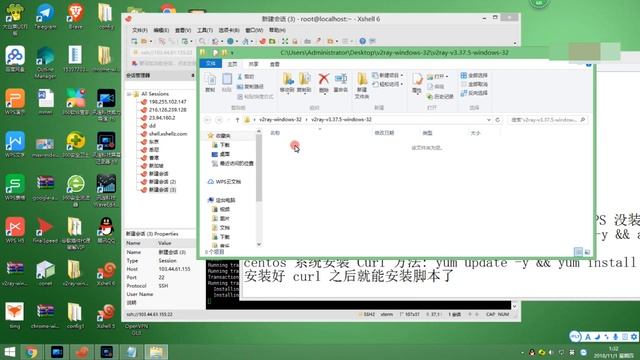640x360 pixels.
Task: Expand the Easy access dropdown
Action: click(x=402, y=84)
